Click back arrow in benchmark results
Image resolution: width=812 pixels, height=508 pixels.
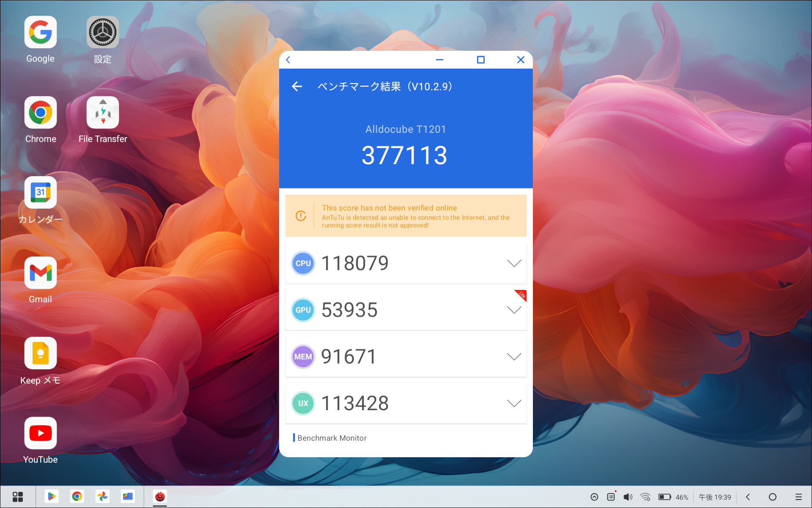[296, 87]
